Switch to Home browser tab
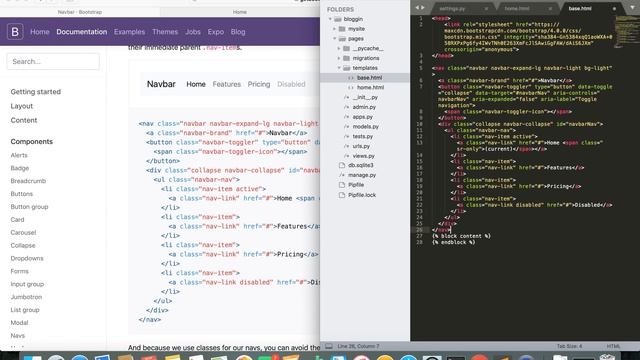Image resolution: width=640 pixels, height=360 pixels. pos(240,12)
